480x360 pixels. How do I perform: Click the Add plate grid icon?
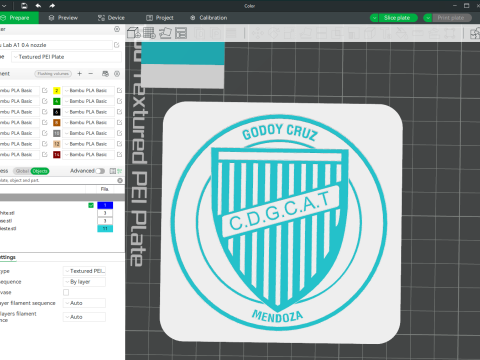149,33
